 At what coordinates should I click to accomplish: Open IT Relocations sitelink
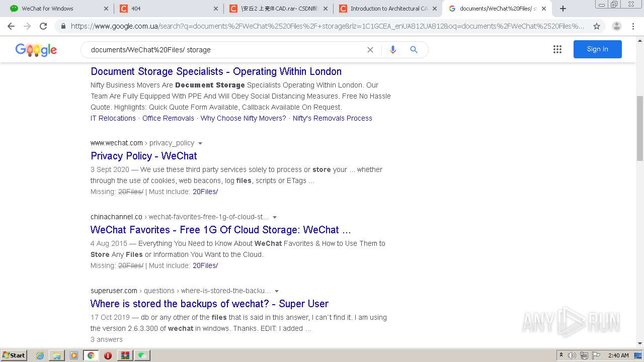coord(113,118)
